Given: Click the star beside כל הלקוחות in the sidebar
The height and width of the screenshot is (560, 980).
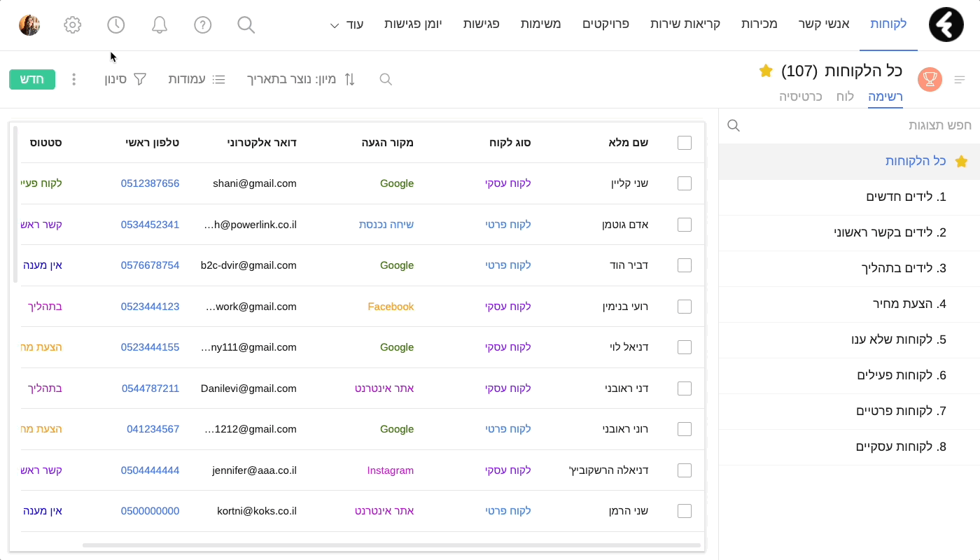Looking at the screenshot, I should (962, 161).
